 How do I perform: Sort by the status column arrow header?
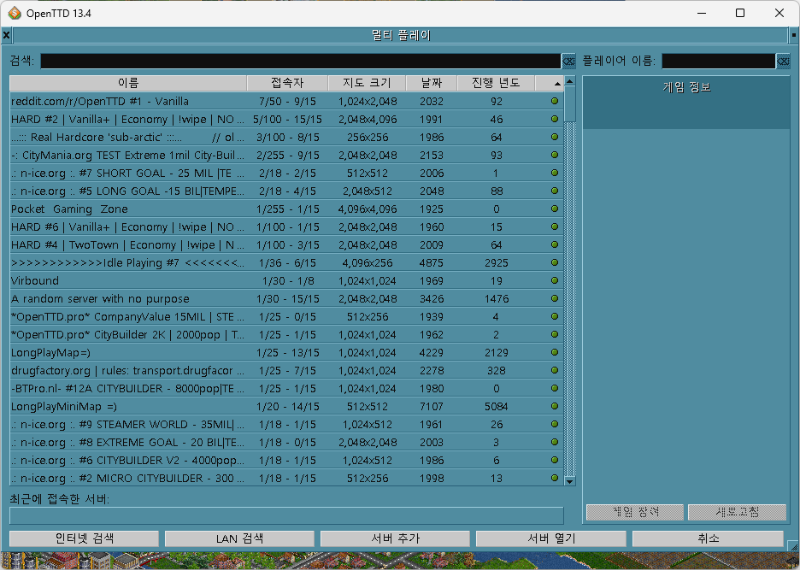pyautogui.click(x=549, y=83)
